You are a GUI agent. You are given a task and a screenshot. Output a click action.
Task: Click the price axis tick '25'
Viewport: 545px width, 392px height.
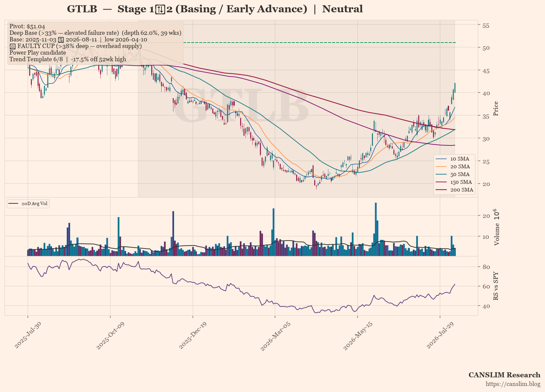(485, 162)
